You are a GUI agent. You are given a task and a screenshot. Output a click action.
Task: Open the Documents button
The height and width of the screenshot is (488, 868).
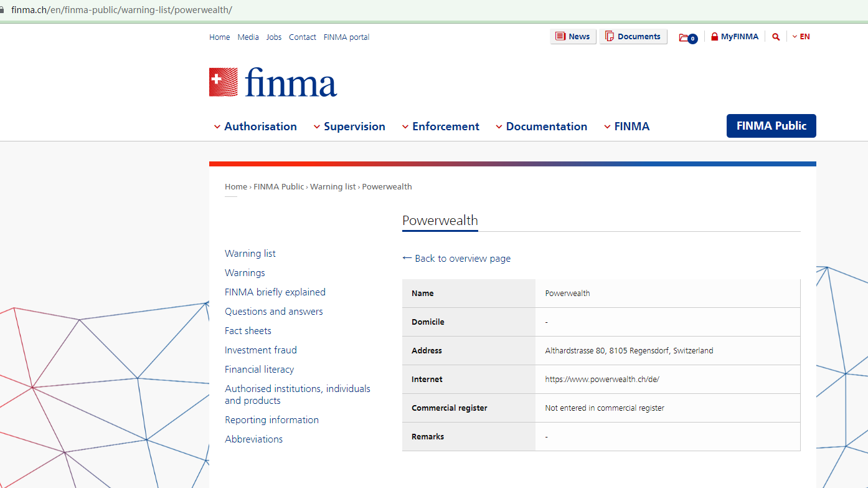(633, 37)
